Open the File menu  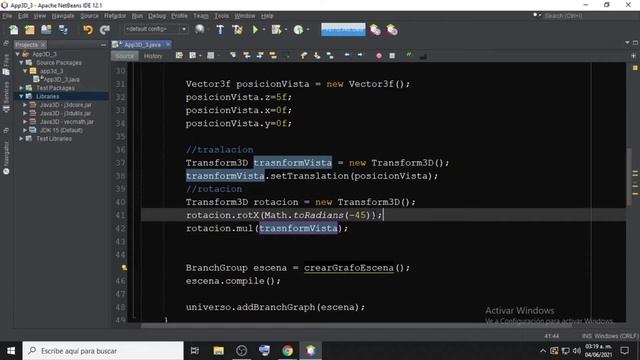pyautogui.click(x=7, y=16)
